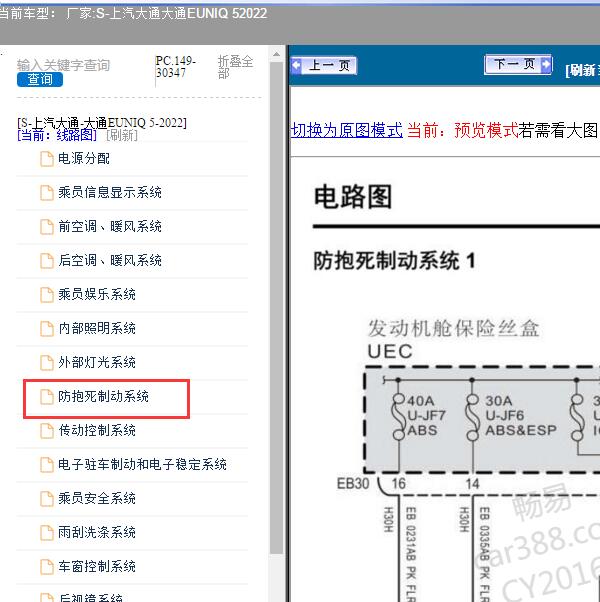
Task: Click the sidebar scrollbar up arrow
Action: pyautogui.click(x=276, y=55)
